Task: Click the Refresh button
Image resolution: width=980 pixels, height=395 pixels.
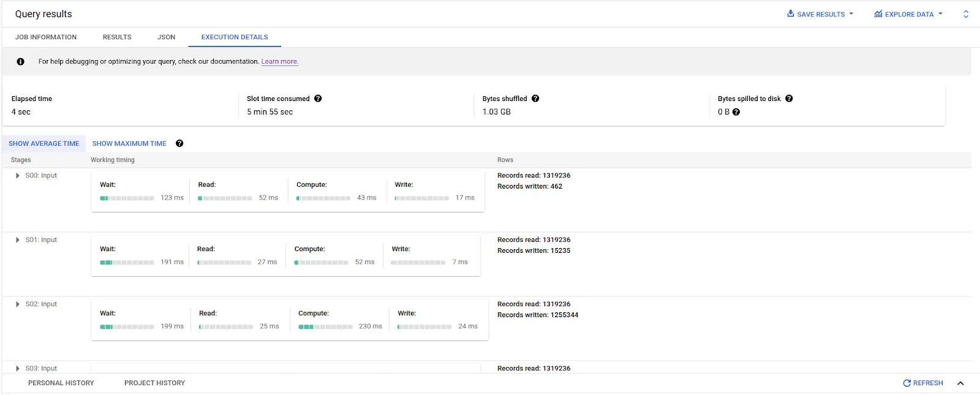Action: pos(923,383)
